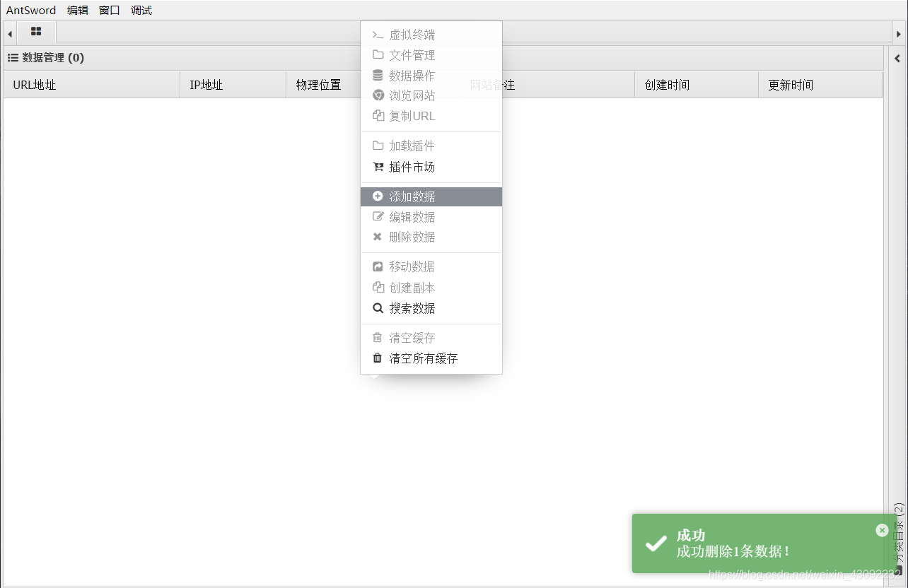Close the green success notification
Image resolution: width=908 pixels, height=588 pixels.
point(882,530)
